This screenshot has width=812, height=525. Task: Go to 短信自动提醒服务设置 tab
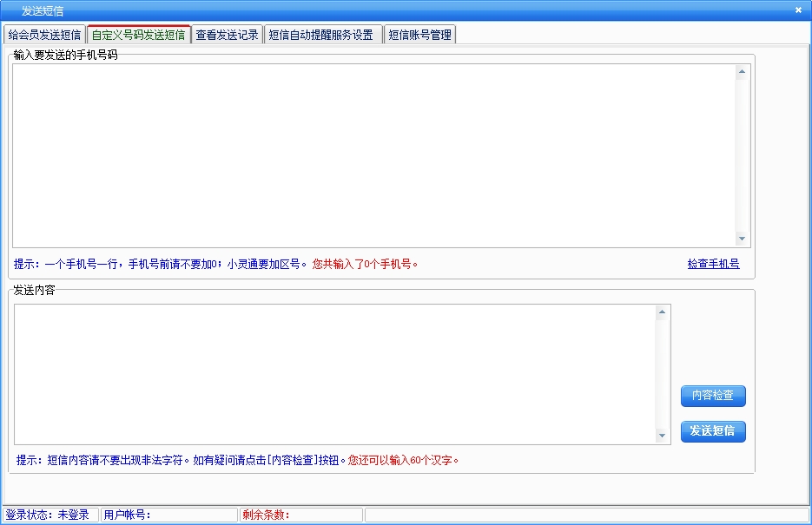point(321,35)
